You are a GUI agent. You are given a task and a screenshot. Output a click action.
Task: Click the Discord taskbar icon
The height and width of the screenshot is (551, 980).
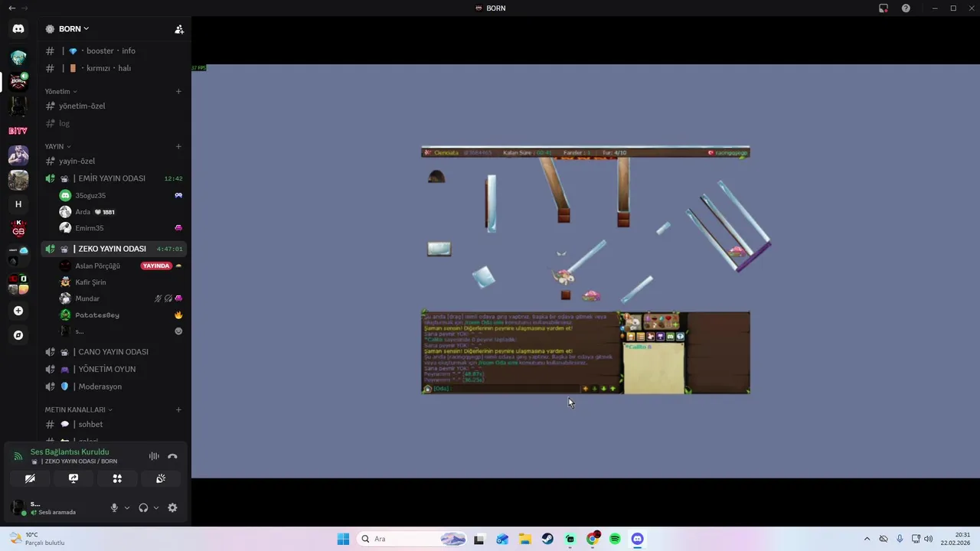tap(637, 539)
